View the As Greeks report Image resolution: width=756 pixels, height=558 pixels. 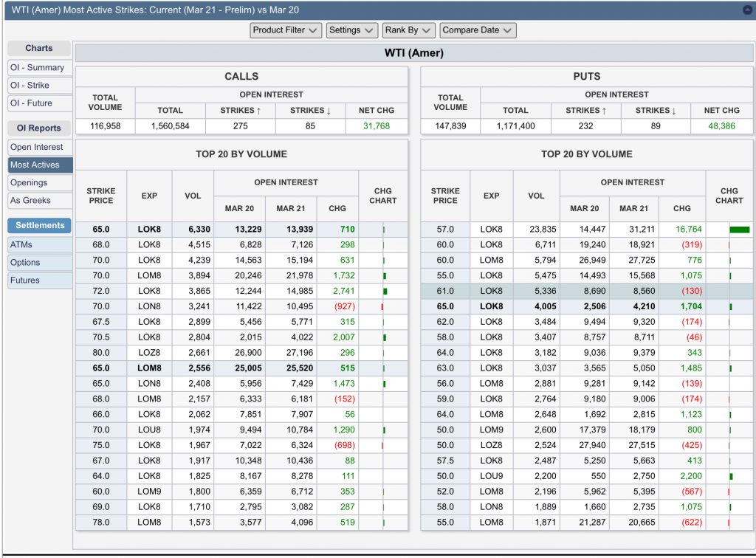[x=40, y=200]
